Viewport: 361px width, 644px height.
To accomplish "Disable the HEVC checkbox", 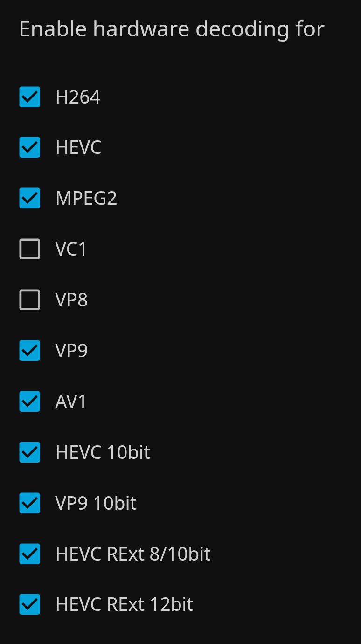I will [30, 147].
